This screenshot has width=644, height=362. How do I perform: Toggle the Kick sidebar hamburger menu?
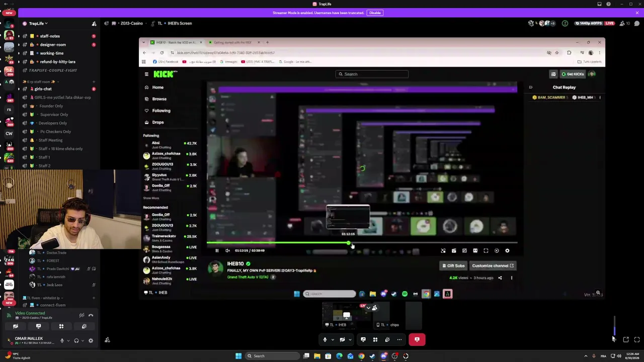[x=146, y=74]
